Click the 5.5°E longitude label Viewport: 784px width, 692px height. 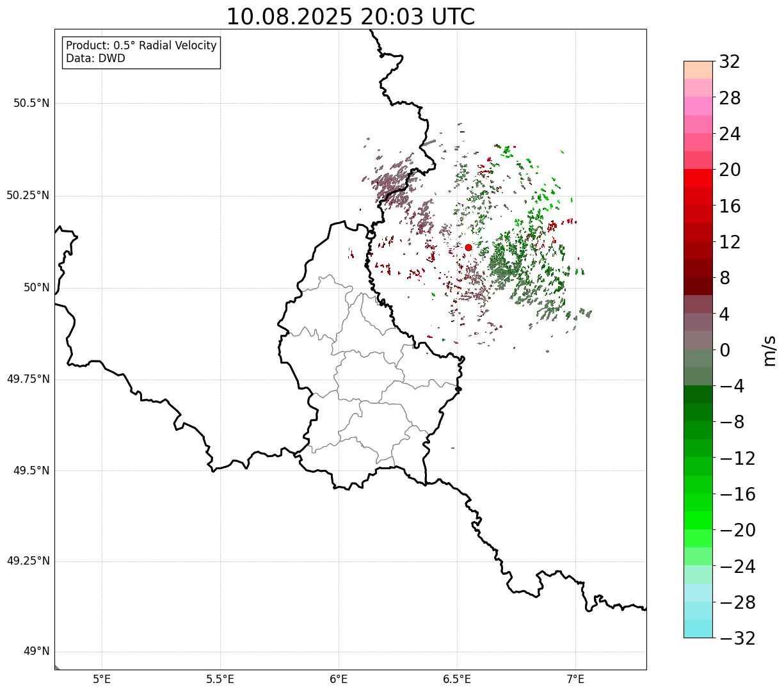221,679
